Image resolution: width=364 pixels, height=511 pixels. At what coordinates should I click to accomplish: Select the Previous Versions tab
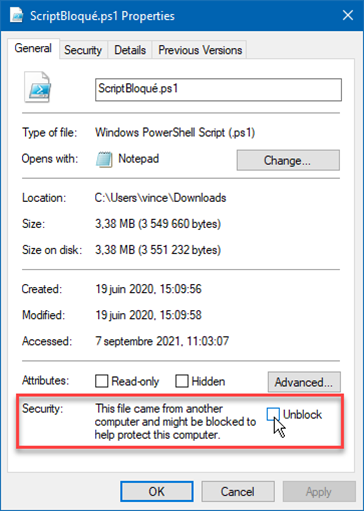(x=200, y=50)
